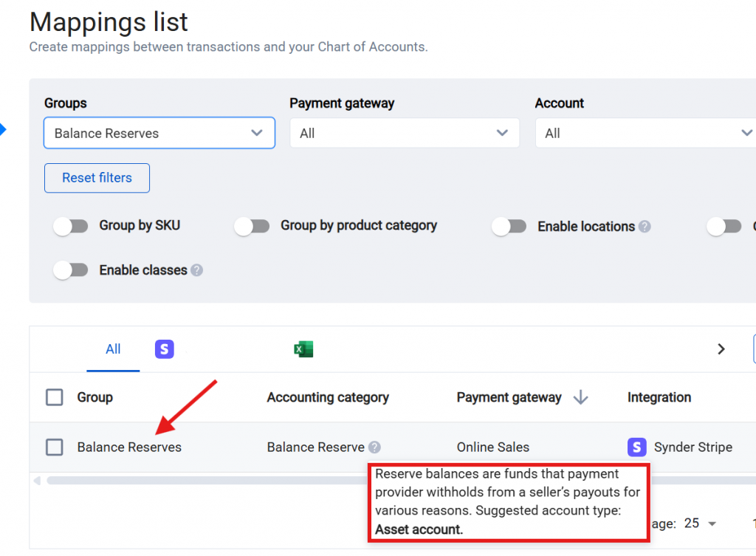Viewport: 756px width, 556px height.
Task: Expand the Payment gateway filter dropdown
Action: pyautogui.click(x=404, y=134)
